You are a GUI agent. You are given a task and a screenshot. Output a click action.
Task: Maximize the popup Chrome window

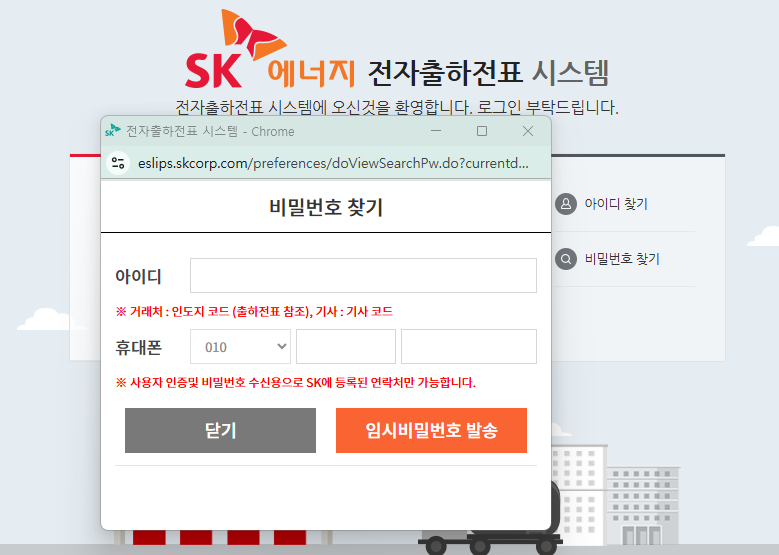point(481,131)
